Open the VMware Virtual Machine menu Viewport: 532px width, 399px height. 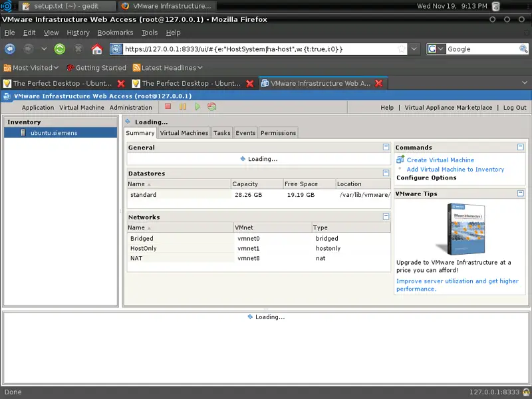82,108
